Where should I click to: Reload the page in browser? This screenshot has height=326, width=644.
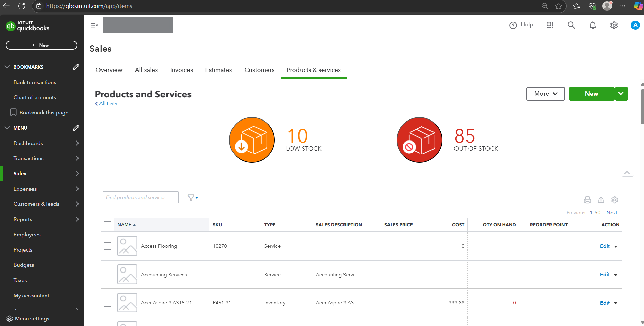(x=22, y=6)
